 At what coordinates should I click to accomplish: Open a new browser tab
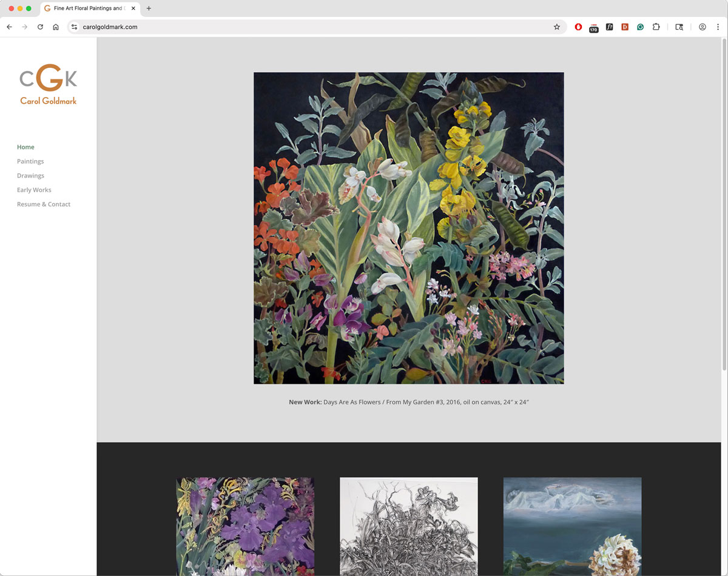click(149, 8)
